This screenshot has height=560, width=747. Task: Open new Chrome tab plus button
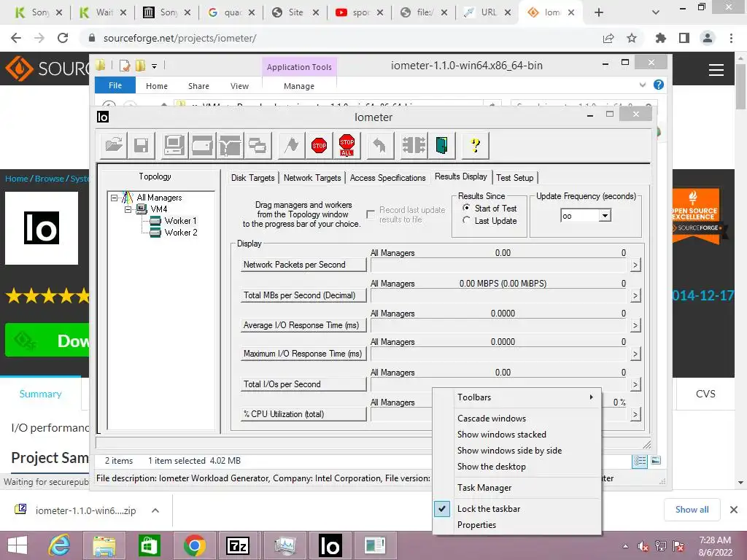tap(599, 12)
